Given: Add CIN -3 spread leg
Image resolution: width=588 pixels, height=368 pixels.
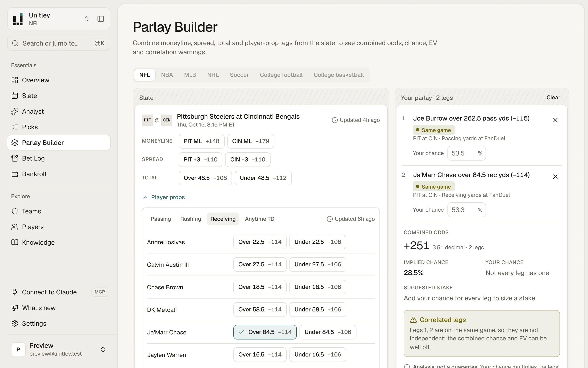Looking at the screenshot, I should pyautogui.click(x=248, y=160).
